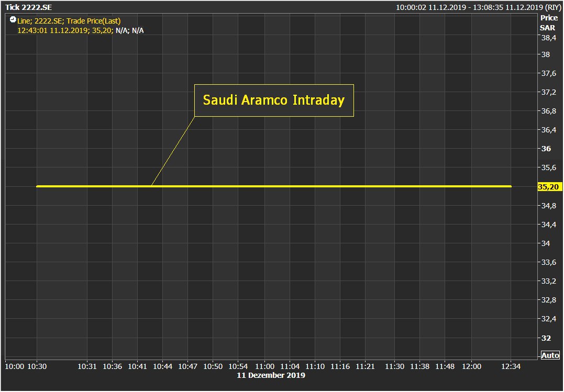Click the 10:54 time axis label
Image resolution: width=564 pixels, height=392 pixels.
click(238, 366)
